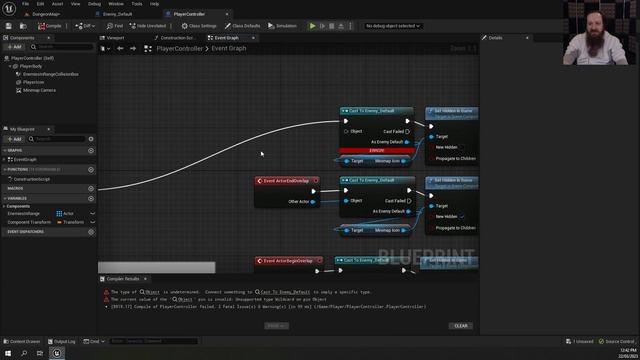The width and height of the screenshot is (640, 360).
Task: Toggle Propagate to Children on middle node
Action: (x=431, y=228)
